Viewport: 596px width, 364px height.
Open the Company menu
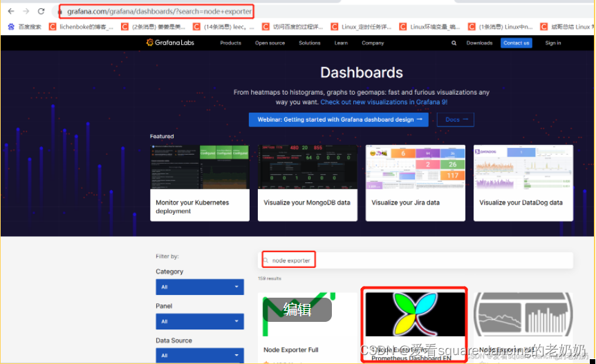[373, 43]
